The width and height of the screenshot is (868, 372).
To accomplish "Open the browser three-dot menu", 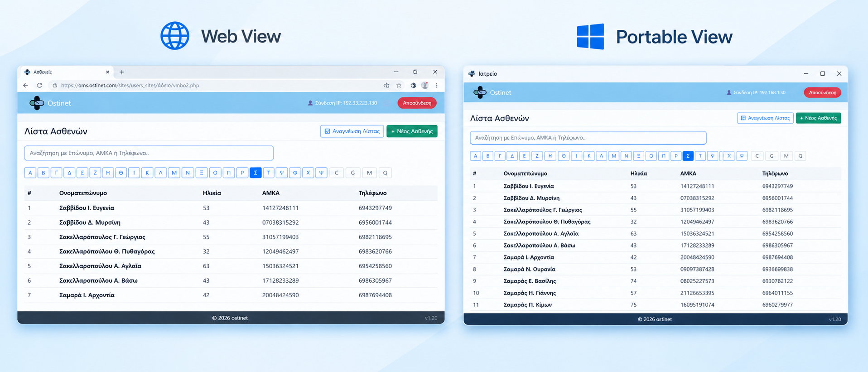I will pyautogui.click(x=437, y=85).
